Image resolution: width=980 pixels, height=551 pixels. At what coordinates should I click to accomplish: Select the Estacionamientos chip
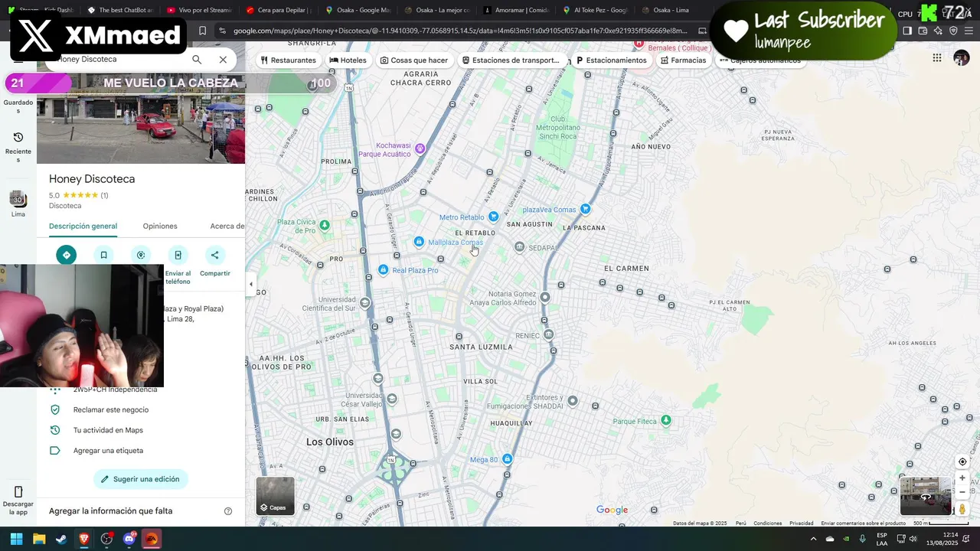(611, 60)
